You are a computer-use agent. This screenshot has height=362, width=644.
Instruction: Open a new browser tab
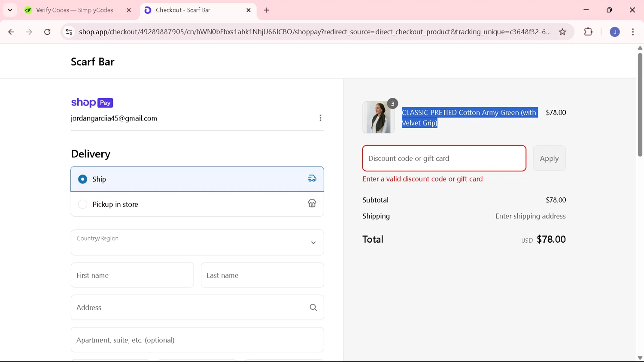tap(267, 10)
